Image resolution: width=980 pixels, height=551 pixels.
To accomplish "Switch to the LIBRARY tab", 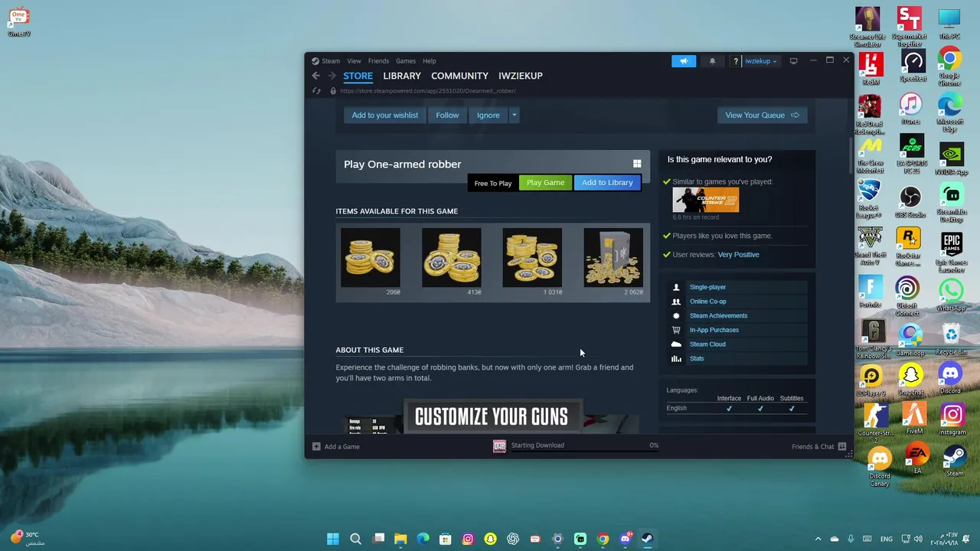I will pos(402,76).
